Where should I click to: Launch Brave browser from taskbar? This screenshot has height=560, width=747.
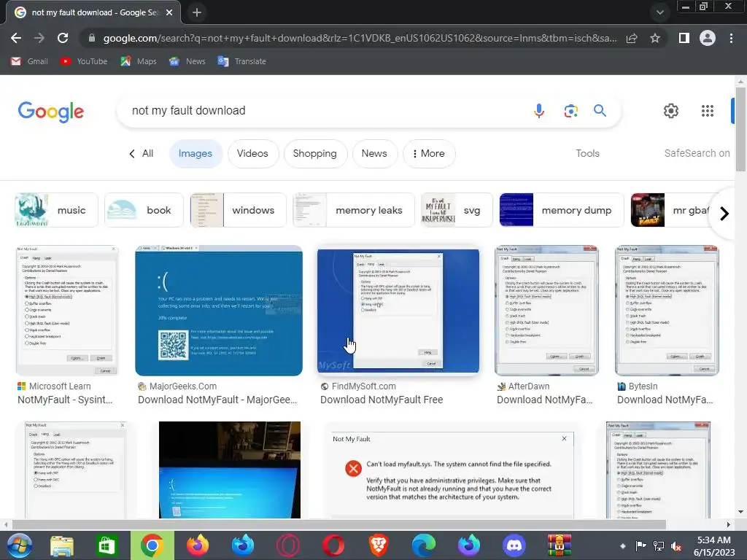point(379,545)
